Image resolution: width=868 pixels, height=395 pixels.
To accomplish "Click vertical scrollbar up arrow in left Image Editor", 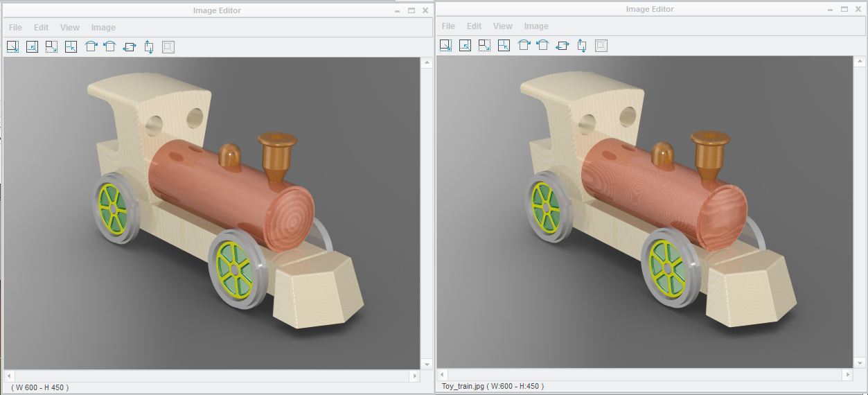I will [425, 63].
